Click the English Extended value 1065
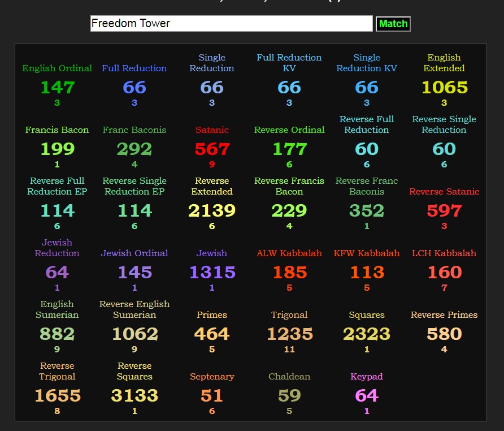This screenshot has height=431, width=504. coord(444,88)
